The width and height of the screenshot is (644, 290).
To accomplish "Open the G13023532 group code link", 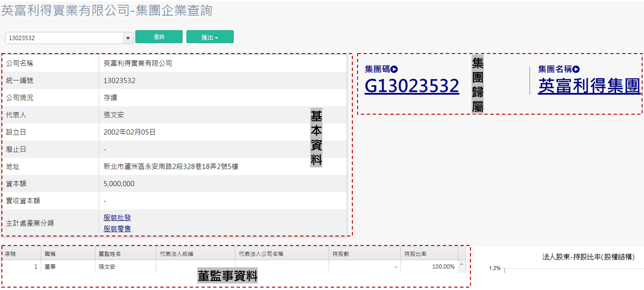I will point(412,86).
